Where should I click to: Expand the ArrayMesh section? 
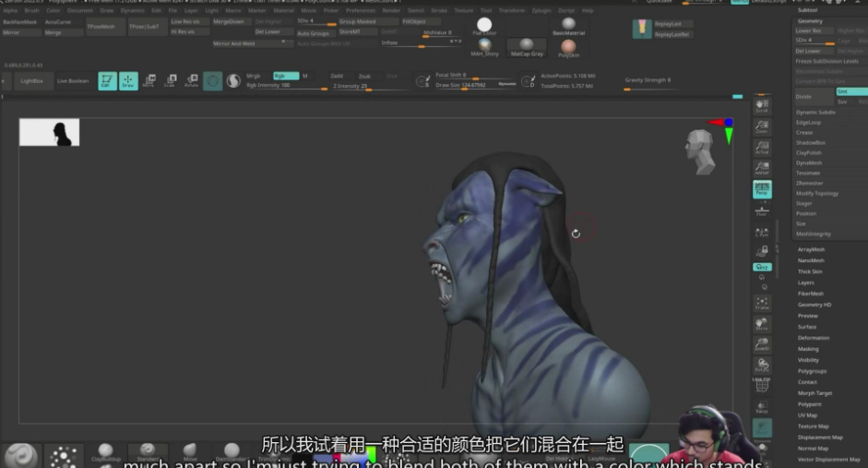811,250
